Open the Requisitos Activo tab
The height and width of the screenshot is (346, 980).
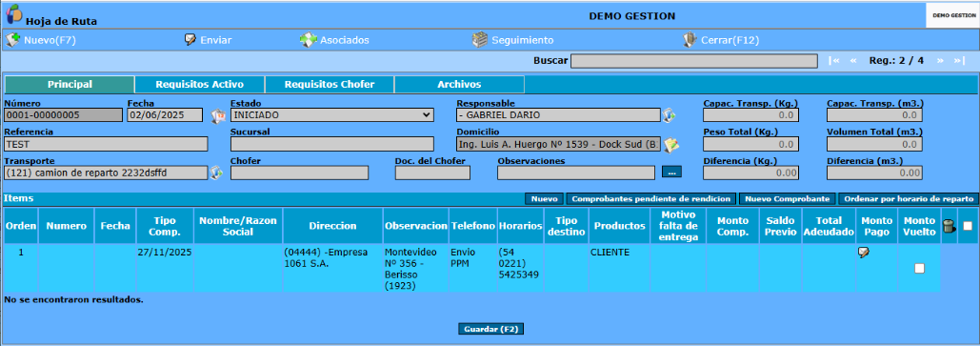(x=199, y=85)
